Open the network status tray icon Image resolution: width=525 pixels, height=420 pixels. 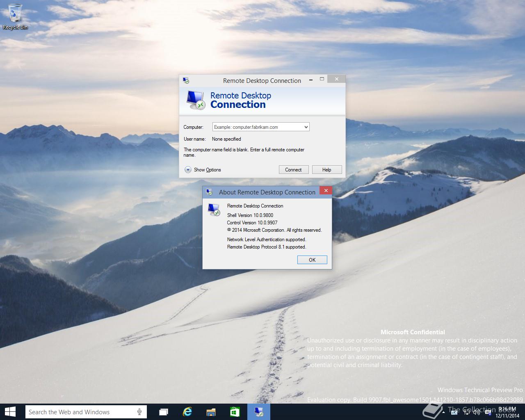[467, 412]
